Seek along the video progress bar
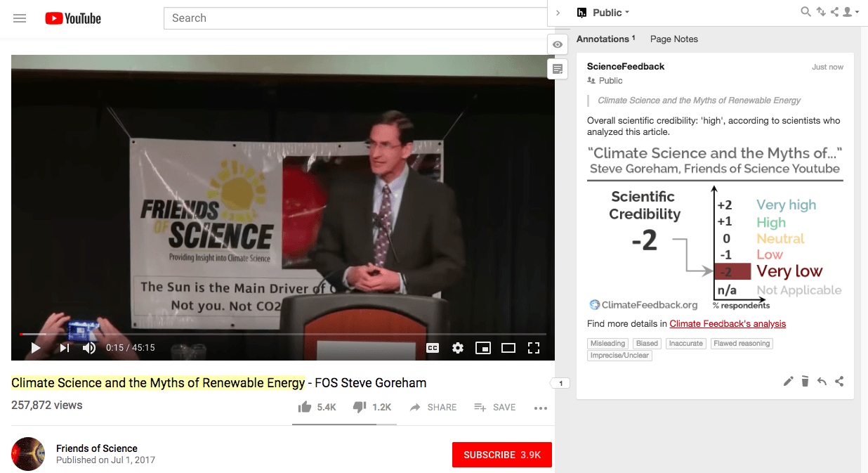The image size is (868, 473). click(283, 334)
